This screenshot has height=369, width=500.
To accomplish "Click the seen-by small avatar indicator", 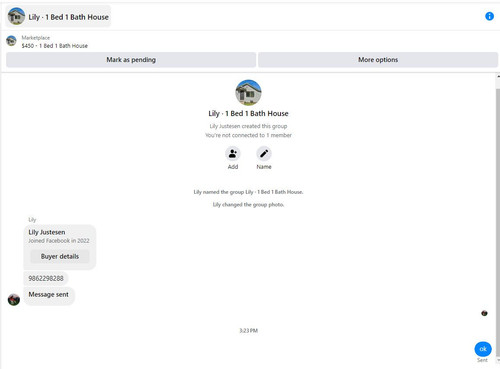I will pos(484,313).
